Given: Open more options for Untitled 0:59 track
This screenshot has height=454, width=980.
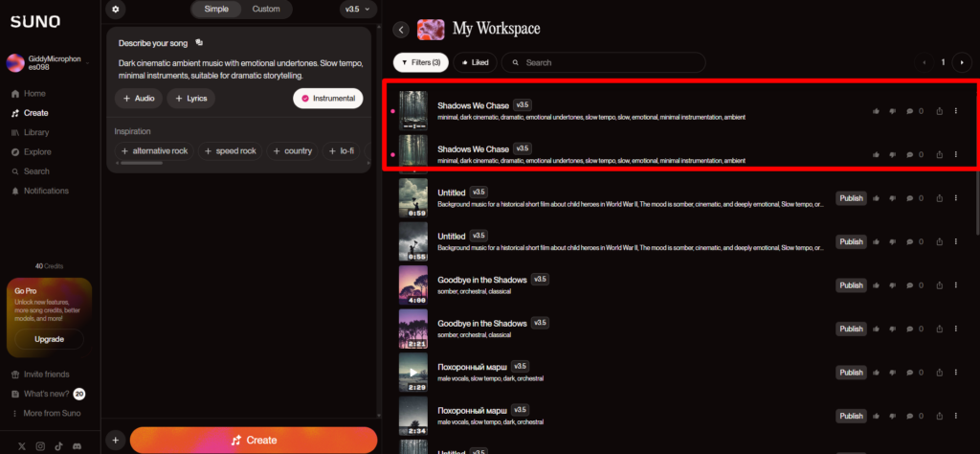Looking at the screenshot, I should [956, 198].
